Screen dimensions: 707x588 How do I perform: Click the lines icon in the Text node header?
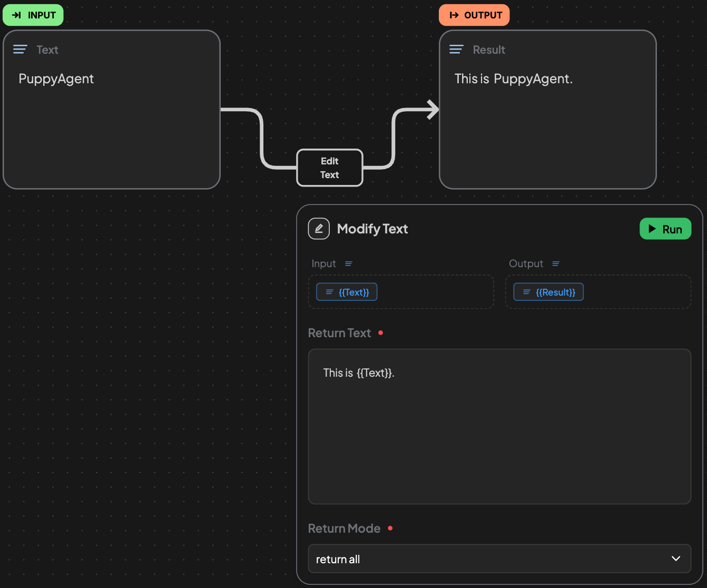click(x=20, y=50)
